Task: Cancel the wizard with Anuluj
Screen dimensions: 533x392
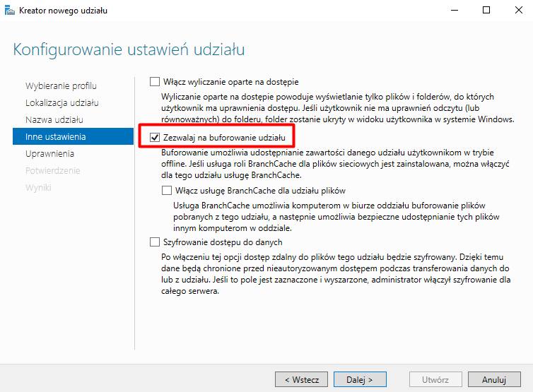Action: [494, 379]
